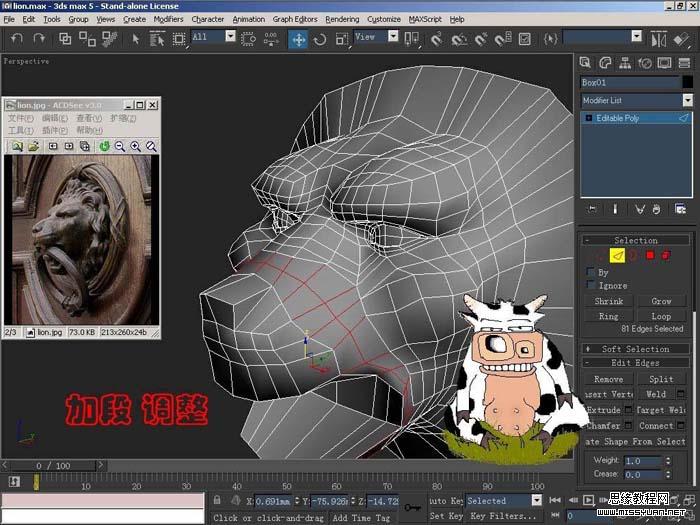Open the selection filter All dropdown
Screen dimensions: 700x525
(230, 36)
